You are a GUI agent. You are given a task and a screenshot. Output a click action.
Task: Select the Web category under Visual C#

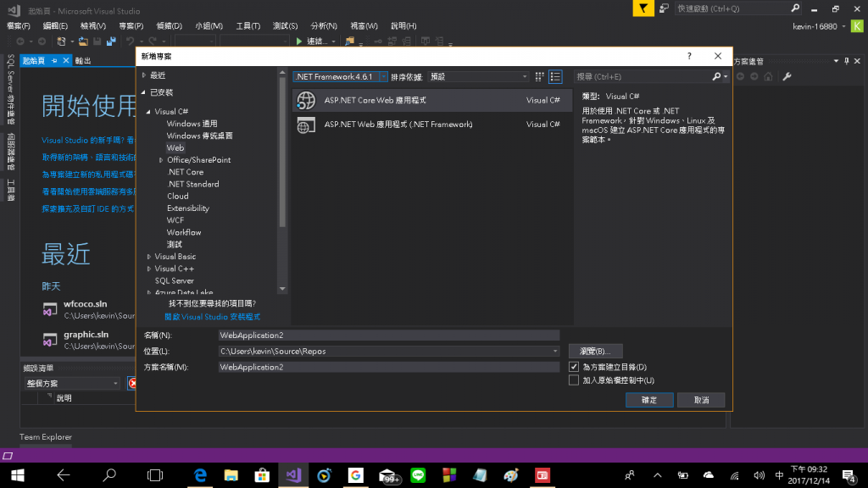(x=175, y=147)
